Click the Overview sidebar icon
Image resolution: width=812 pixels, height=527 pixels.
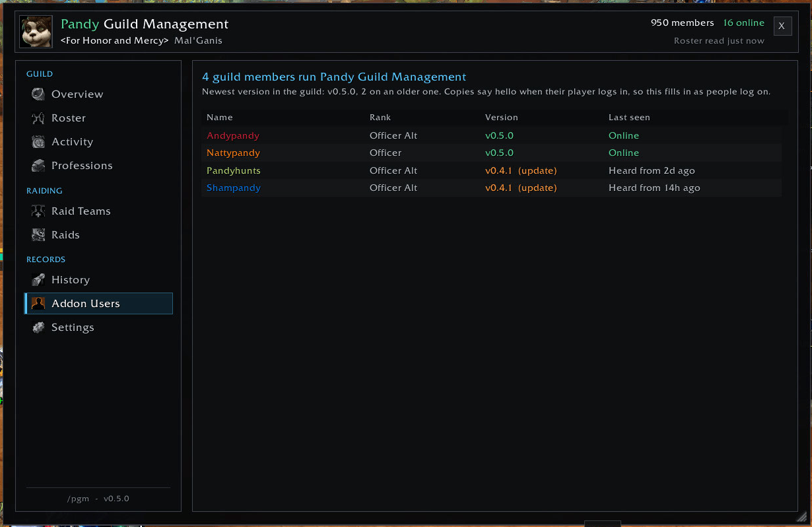click(38, 94)
